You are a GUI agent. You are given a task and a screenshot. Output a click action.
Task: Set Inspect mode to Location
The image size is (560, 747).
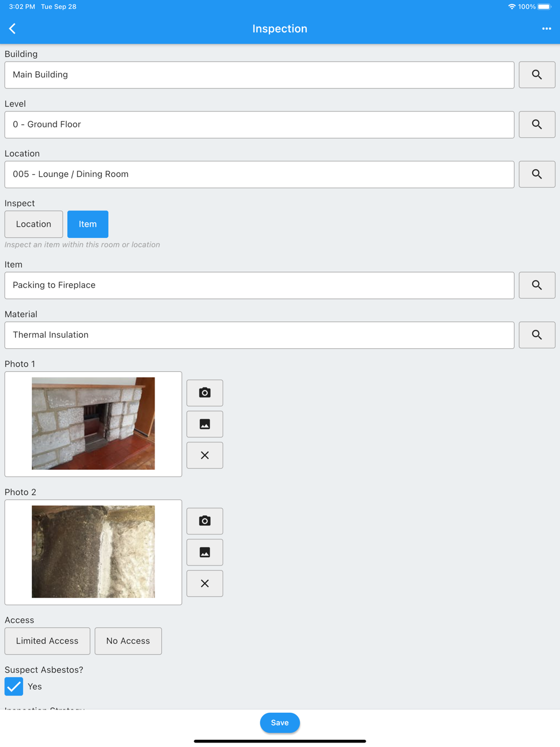point(34,225)
